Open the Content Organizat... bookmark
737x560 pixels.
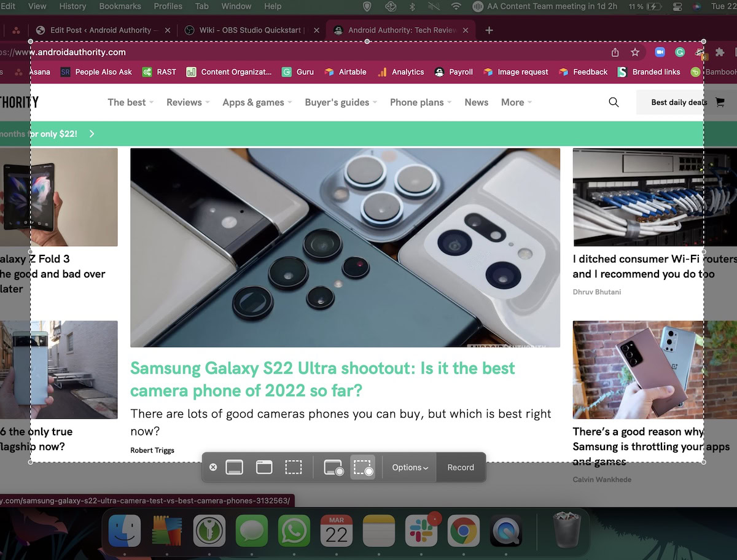tap(229, 72)
